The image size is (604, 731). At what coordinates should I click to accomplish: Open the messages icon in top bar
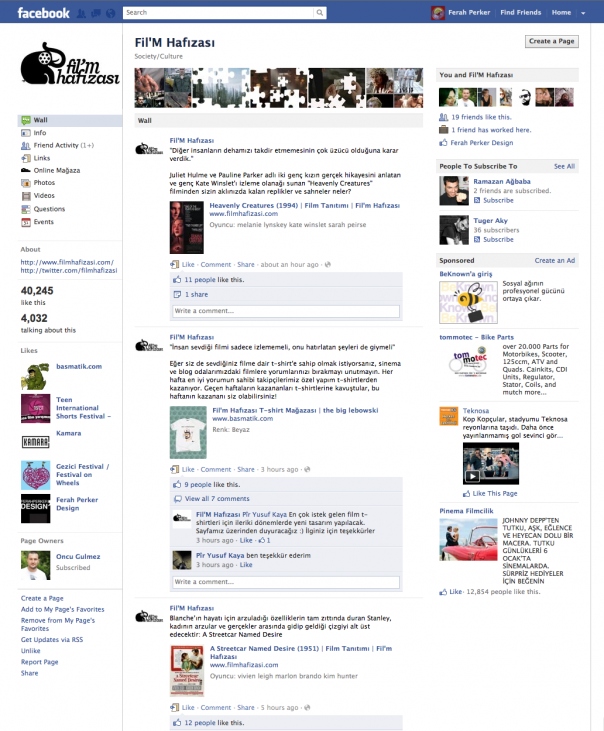96,13
